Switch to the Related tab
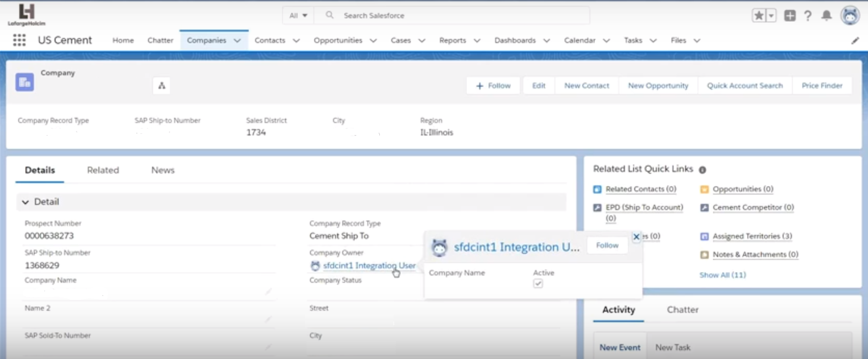 click(x=103, y=170)
